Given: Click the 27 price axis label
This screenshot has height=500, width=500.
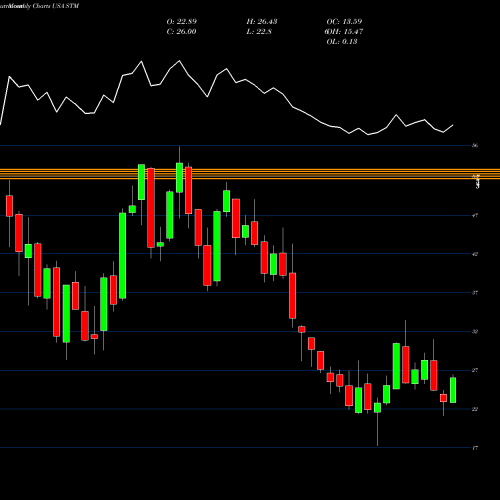Looking at the screenshot, I should (475, 370).
